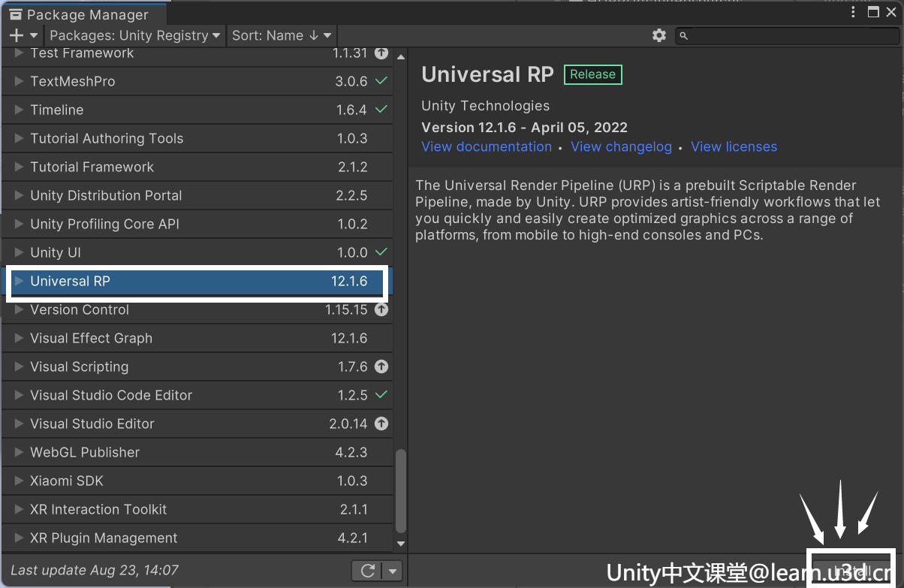This screenshot has width=904, height=588.
Task: Click the update arrow icon for Visual Scripting
Action: [381, 366]
